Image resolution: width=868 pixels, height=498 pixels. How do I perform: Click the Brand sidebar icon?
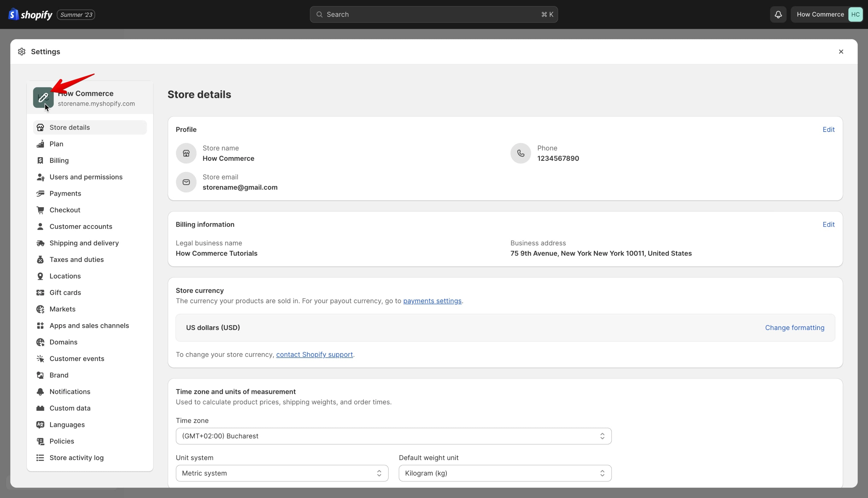coord(40,375)
